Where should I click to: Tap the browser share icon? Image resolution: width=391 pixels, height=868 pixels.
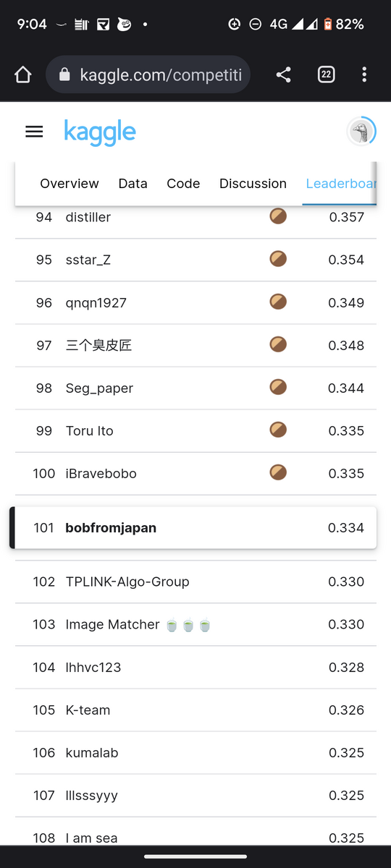[x=283, y=75]
